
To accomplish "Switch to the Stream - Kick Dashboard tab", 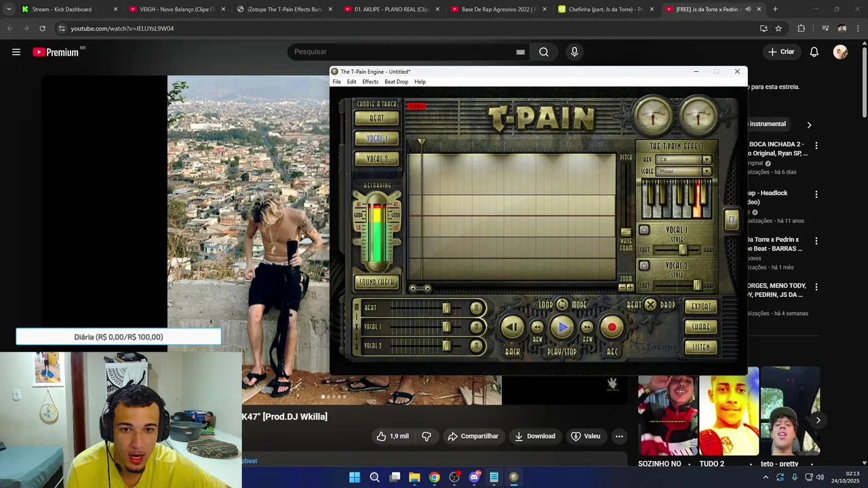I will pyautogui.click(x=69, y=9).
